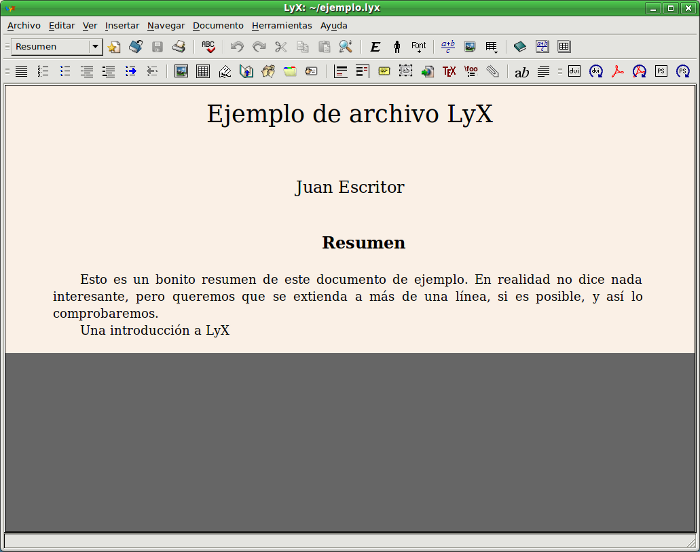The height and width of the screenshot is (552, 700).
Task: Update the DVI output icon
Action: pos(596,71)
